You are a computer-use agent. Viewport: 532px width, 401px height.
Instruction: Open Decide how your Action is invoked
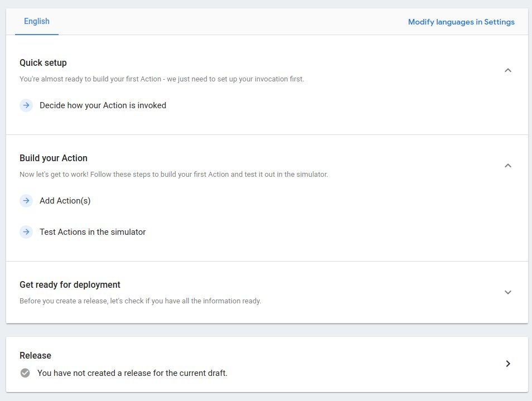tap(103, 105)
